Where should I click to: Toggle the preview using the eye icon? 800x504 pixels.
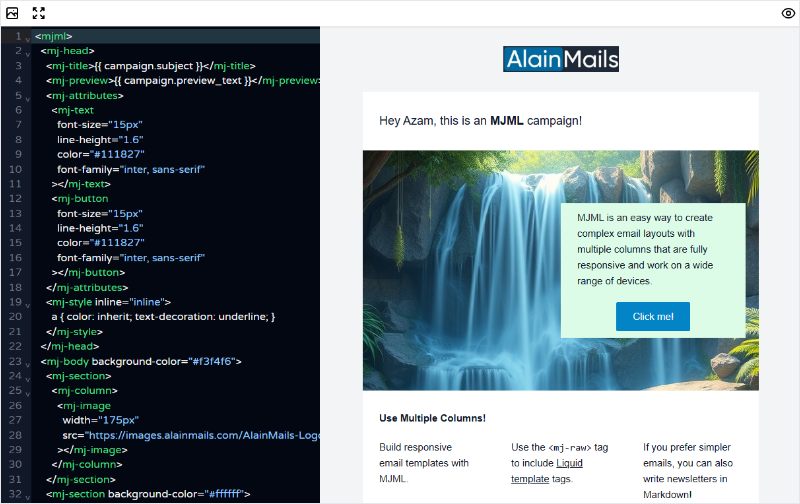click(787, 13)
